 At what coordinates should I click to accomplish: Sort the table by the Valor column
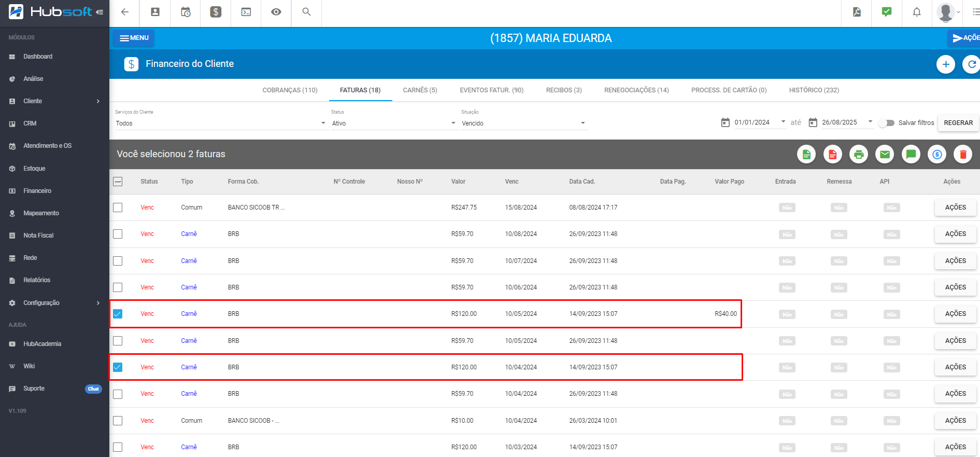458,182
